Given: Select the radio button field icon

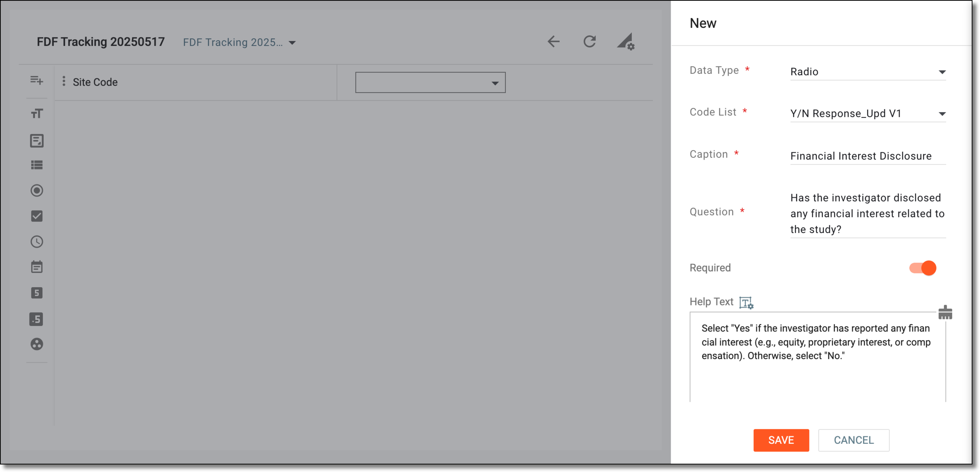Looking at the screenshot, I should point(37,191).
